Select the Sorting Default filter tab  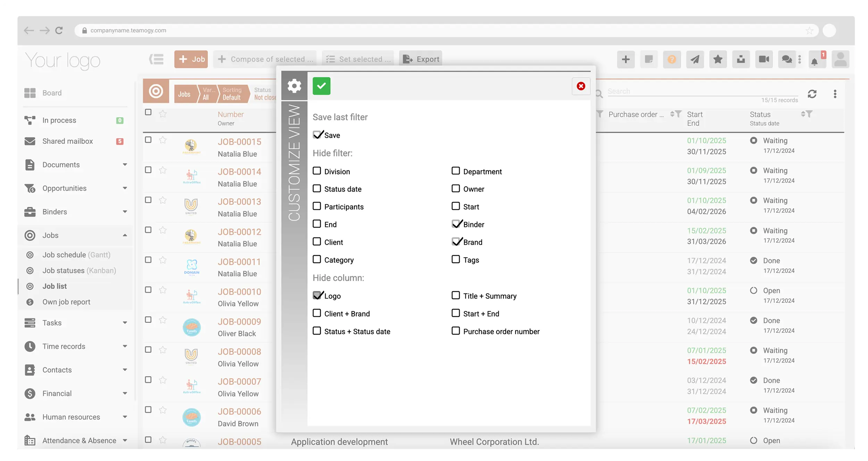click(x=232, y=94)
